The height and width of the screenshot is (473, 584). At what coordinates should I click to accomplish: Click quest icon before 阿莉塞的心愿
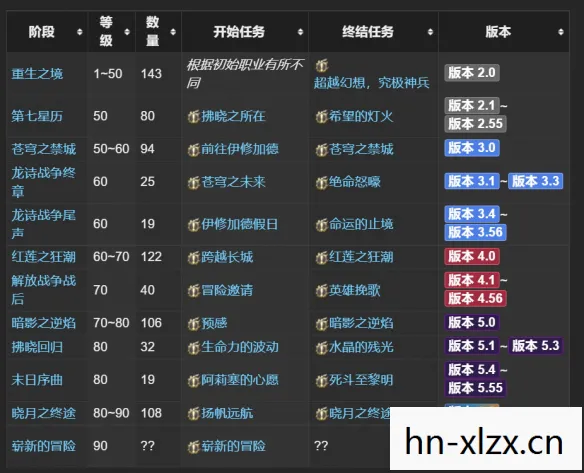pyautogui.click(x=194, y=380)
